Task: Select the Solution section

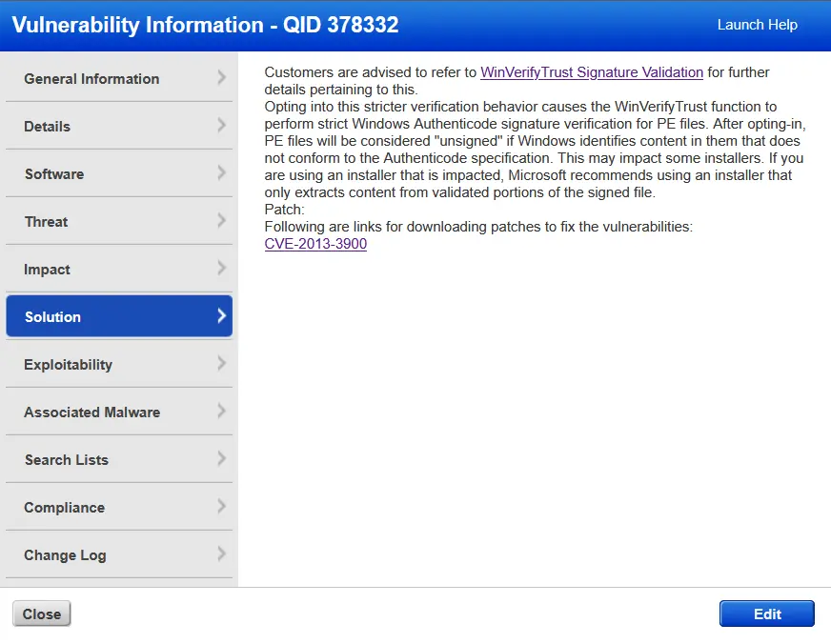Action: [119, 316]
